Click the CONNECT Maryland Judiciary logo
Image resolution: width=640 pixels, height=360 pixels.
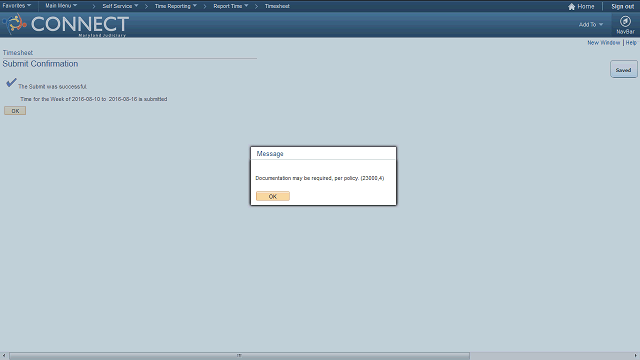66,25
